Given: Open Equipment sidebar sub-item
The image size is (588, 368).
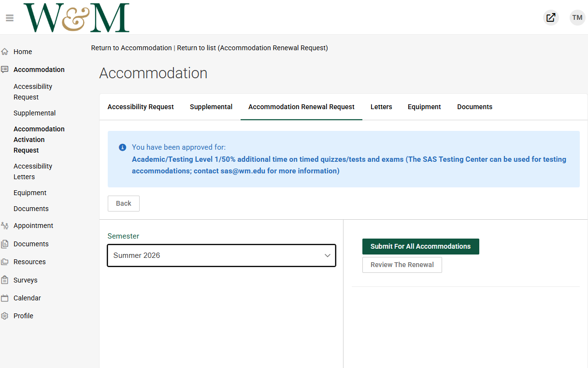Looking at the screenshot, I should [30, 193].
